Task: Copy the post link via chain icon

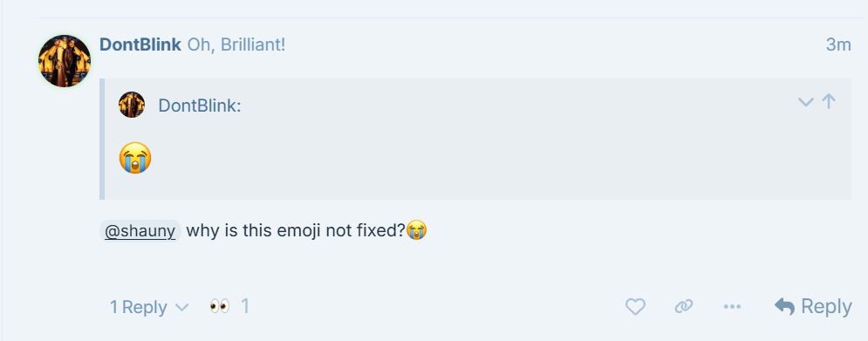Action: click(x=684, y=306)
